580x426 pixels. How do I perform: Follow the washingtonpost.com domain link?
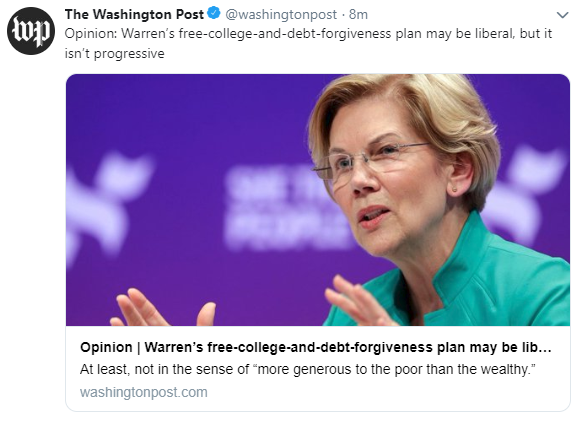[x=144, y=392]
